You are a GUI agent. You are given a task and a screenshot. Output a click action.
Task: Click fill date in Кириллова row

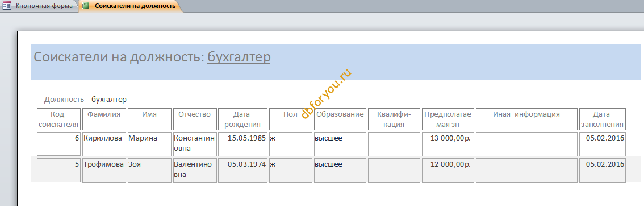602,144
